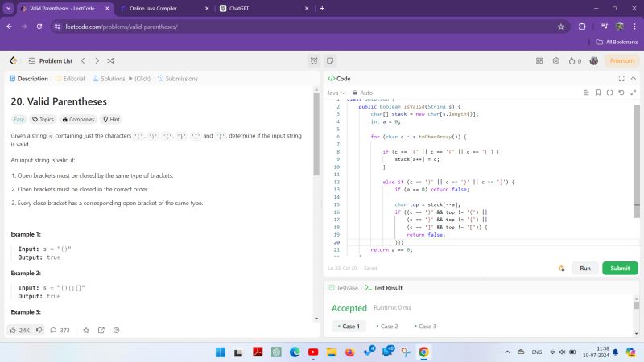
Task: Select the Case 1 result
Action: pos(349,327)
